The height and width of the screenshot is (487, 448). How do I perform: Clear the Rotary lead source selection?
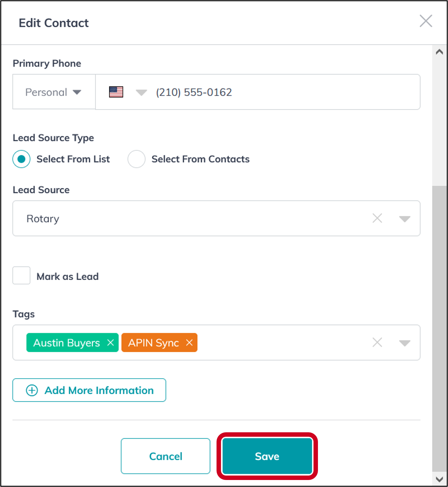click(x=377, y=218)
